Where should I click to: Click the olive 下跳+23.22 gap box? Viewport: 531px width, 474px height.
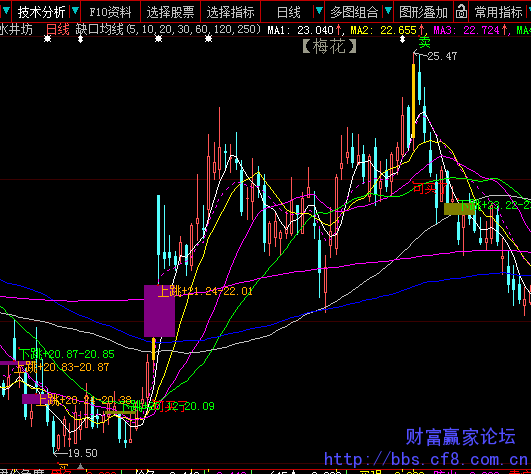[460, 209]
